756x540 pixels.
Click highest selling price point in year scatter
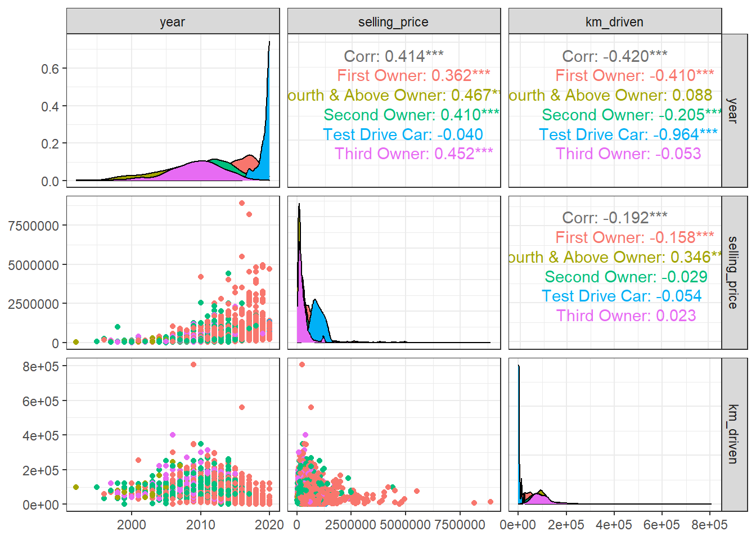[242, 203]
